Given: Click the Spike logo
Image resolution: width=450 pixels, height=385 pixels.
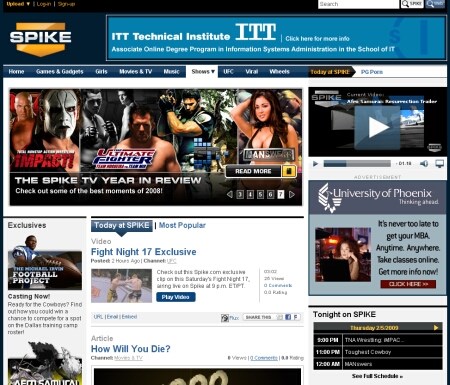Looking at the screenshot, I should click(40, 39).
